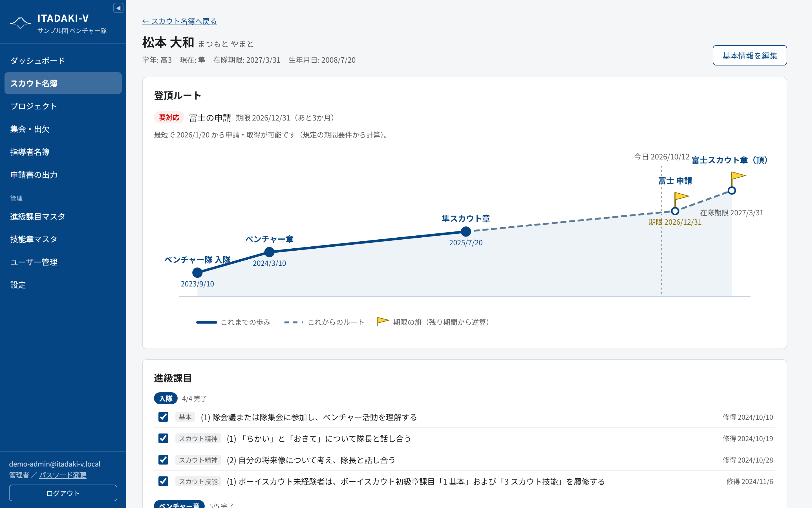Click the 隼スカウト章 milestone point
The height and width of the screenshot is (508, 812).
point(466,231)
